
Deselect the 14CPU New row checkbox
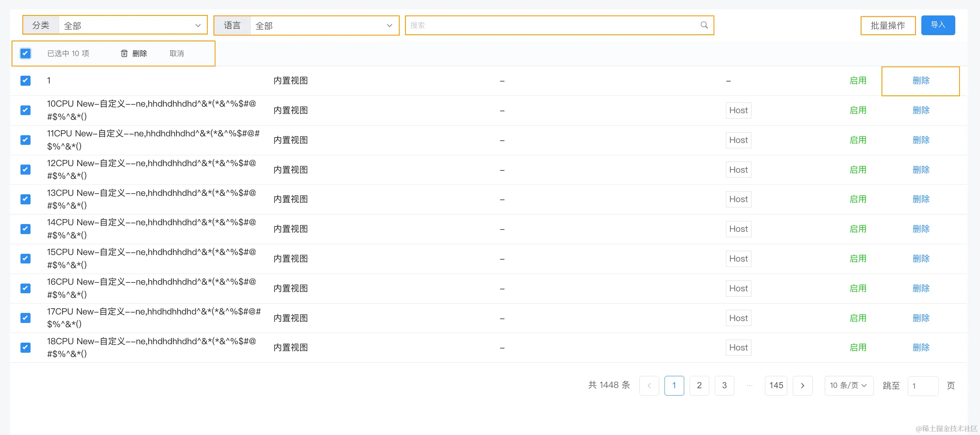click(25, 229)
